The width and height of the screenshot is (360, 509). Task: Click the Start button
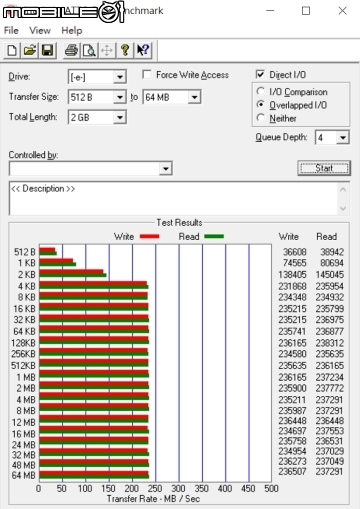click(324, 168)
